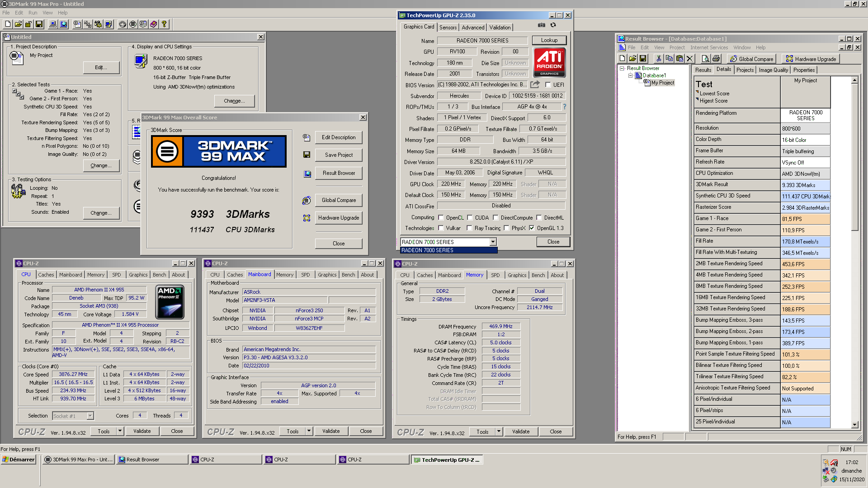868x488 pixels.
Task: Click Change button under Selected Tests
Action: tap(101, 165)
